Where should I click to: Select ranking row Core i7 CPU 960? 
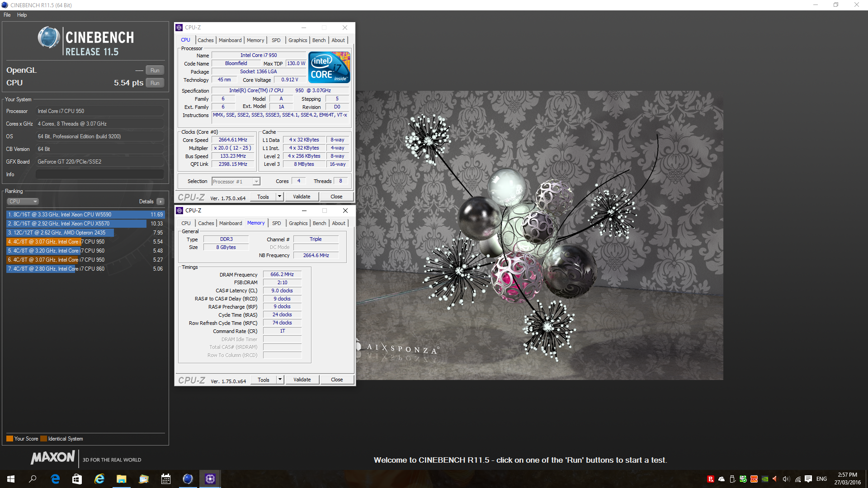tap(85, 251)
